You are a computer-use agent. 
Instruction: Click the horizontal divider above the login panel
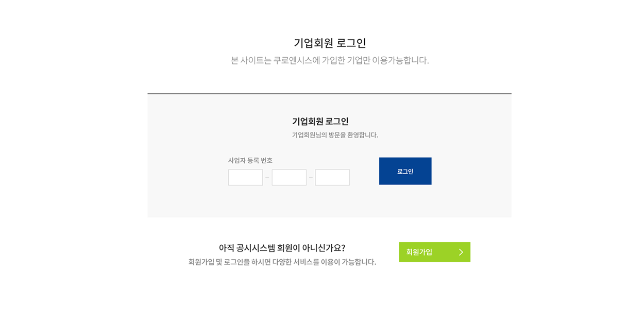click(330, 94)
